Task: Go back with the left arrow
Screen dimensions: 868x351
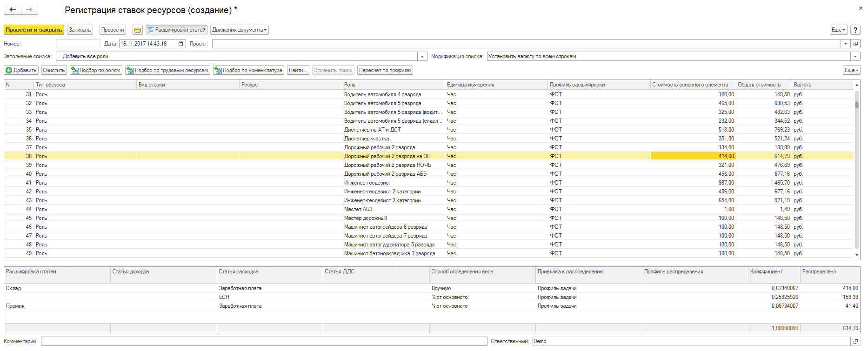Action: pyautogui.click(x=13, y=9)
